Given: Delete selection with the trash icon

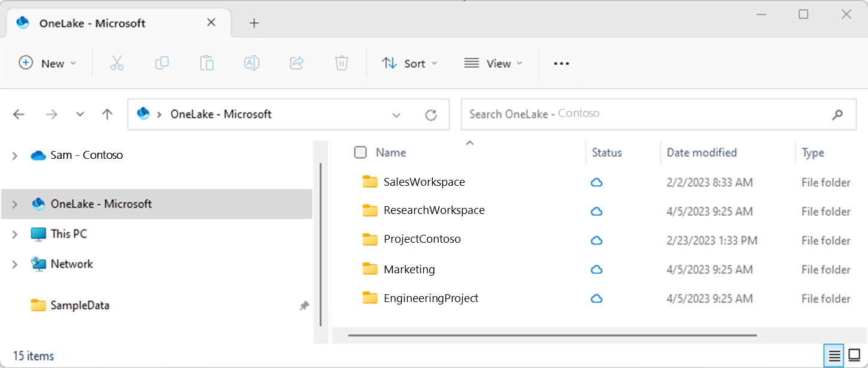Looking at the screenshot, I should pos(341,63).
